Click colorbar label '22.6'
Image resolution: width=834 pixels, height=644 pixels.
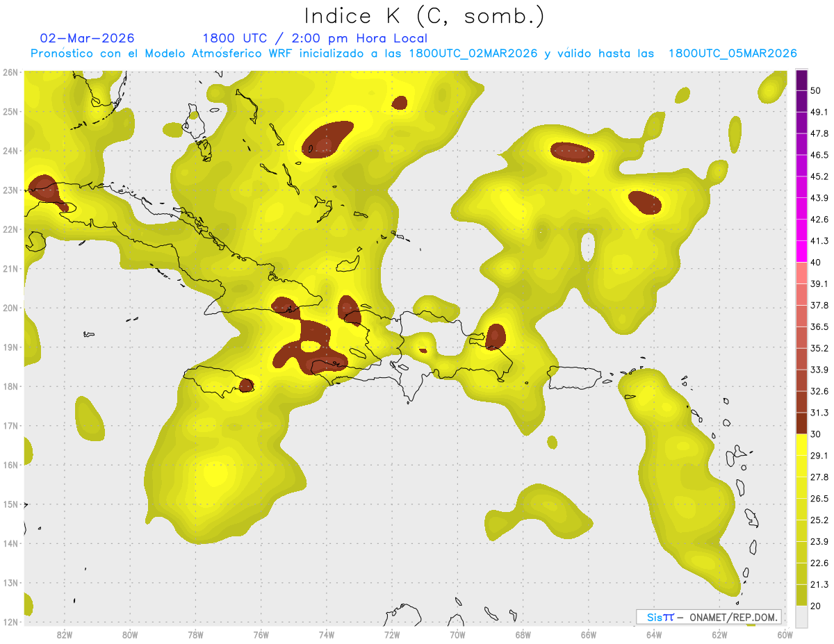pos(819,563)
